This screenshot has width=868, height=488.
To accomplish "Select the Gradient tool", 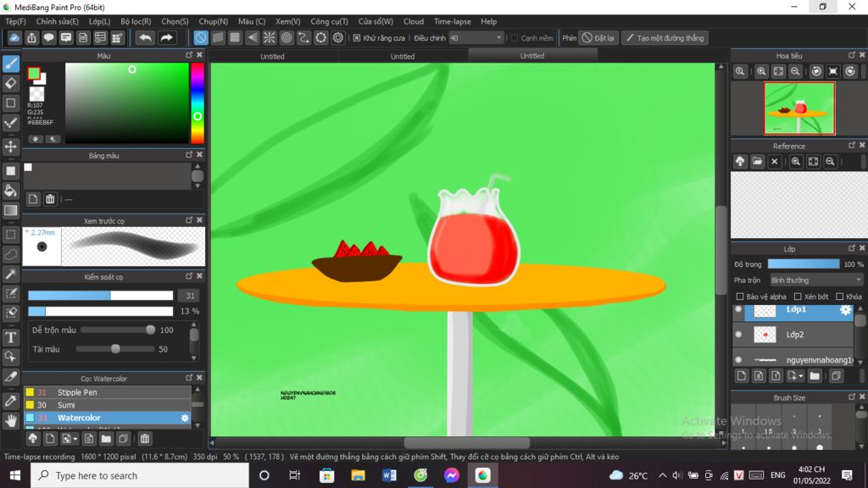I will 10,211.
